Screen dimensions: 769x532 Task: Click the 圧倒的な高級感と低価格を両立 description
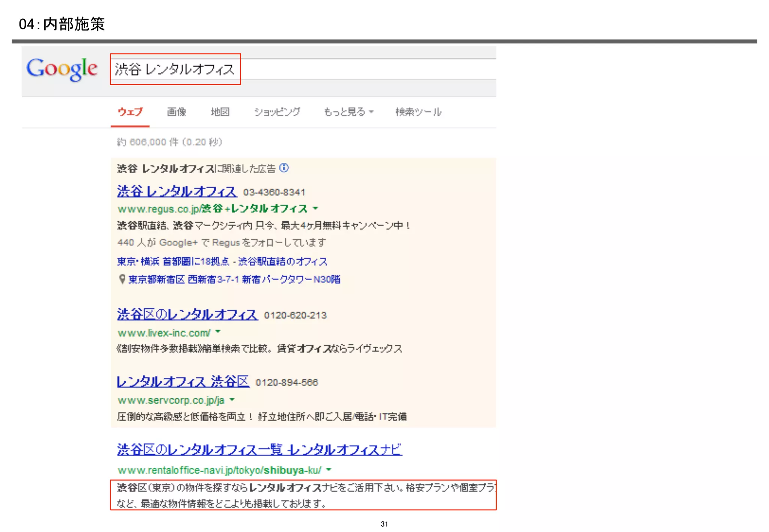pyautogui.click(x=262, y=416)
